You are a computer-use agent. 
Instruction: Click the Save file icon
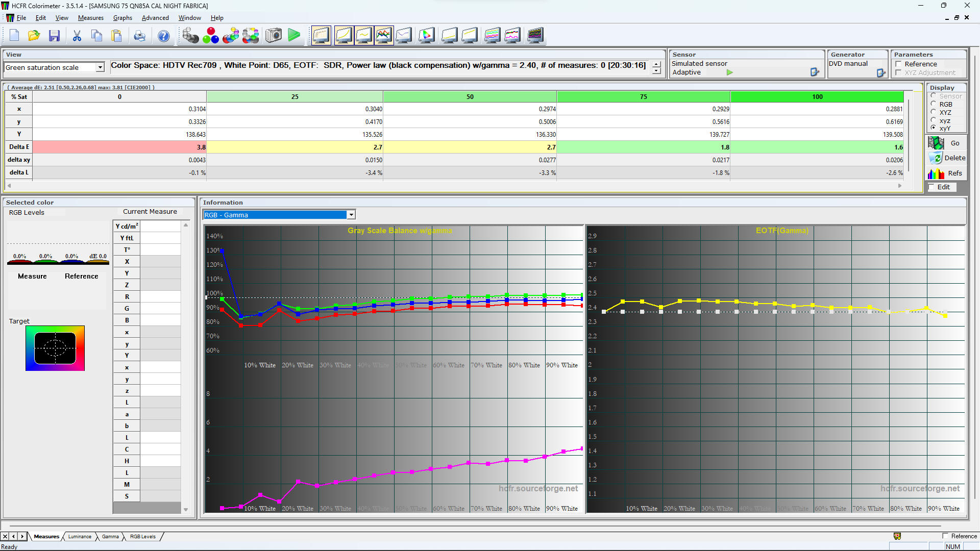pos(54,36)
